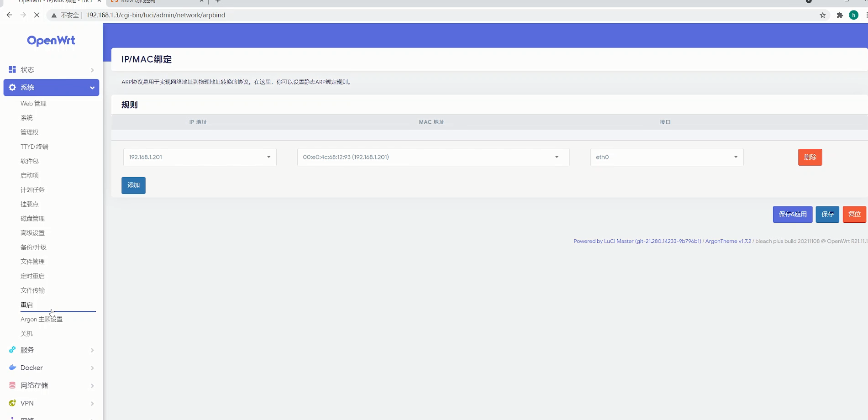The height and width of the screenshot is (420, 868).
Task: Open the Scheduled Tasks menu entry
Action: 32,190
